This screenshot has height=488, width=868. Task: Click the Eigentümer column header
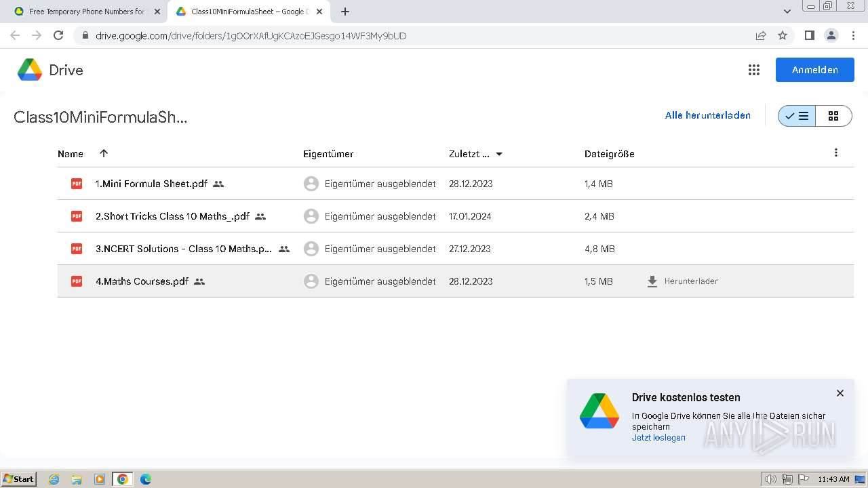(x=328, y=154)
